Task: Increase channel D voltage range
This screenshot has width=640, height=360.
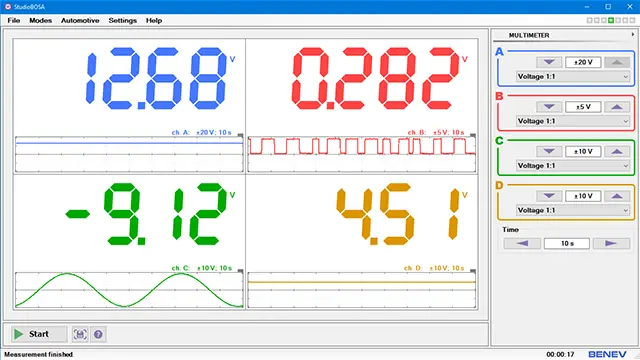Action: 617,196
